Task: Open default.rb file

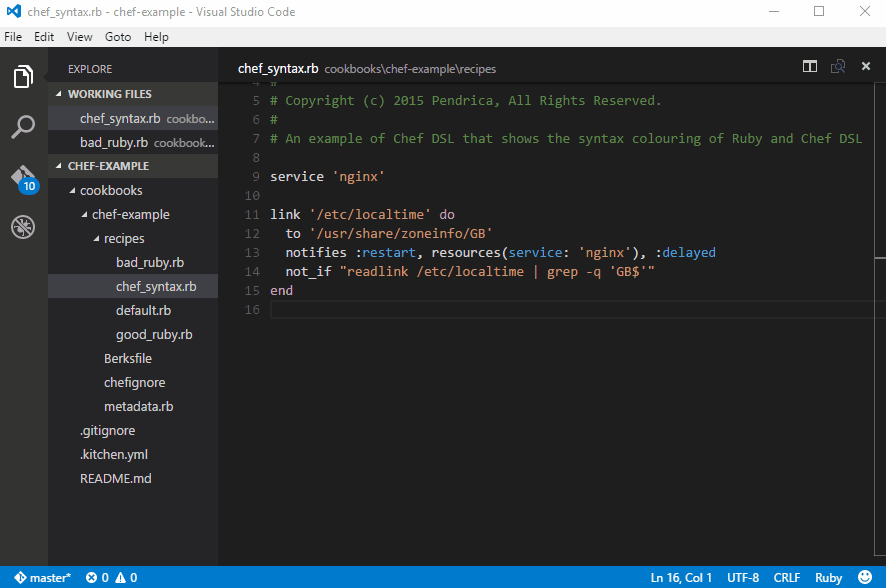Action: pos(133,311)
